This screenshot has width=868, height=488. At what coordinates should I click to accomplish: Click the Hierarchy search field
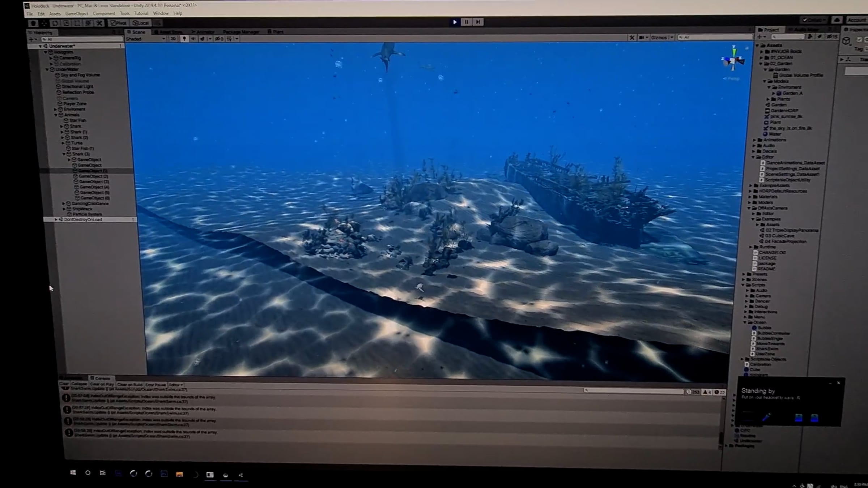point(82,39)
